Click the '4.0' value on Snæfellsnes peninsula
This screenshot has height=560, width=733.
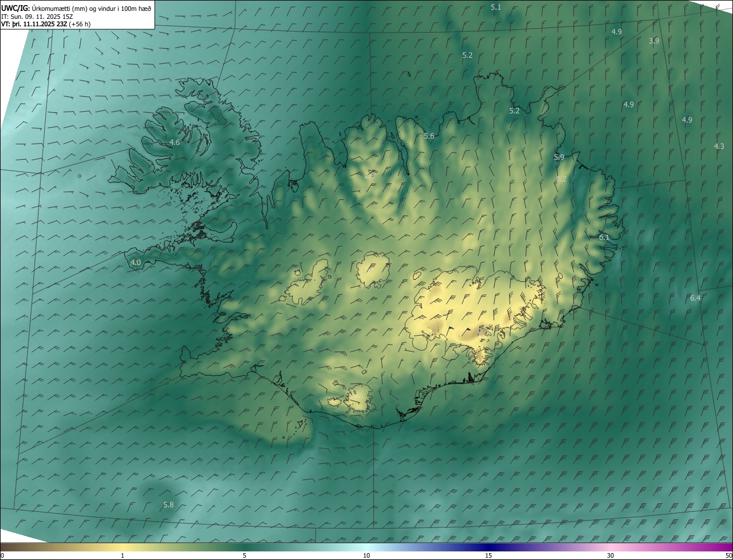(136, 263)
